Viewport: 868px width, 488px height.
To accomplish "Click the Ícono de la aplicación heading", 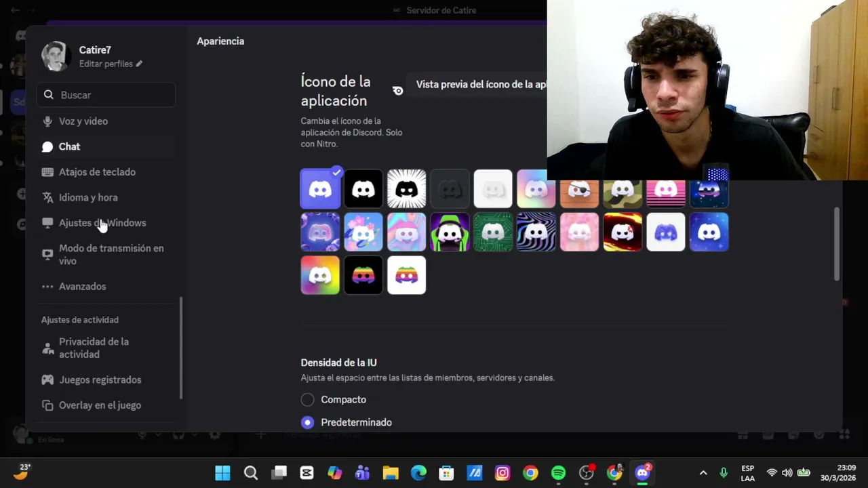I will [x=336, y=91].
